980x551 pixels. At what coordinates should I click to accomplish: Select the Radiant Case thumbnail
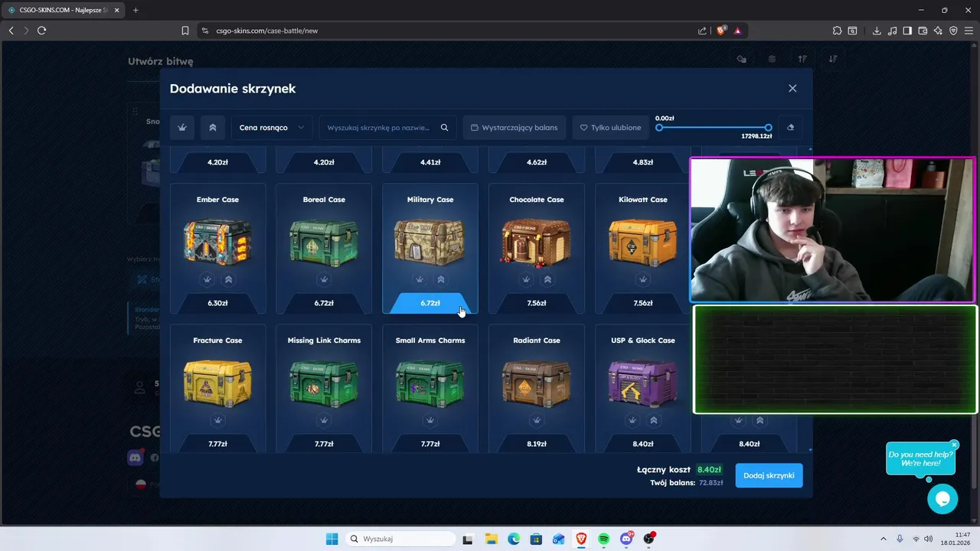(537, 383)
